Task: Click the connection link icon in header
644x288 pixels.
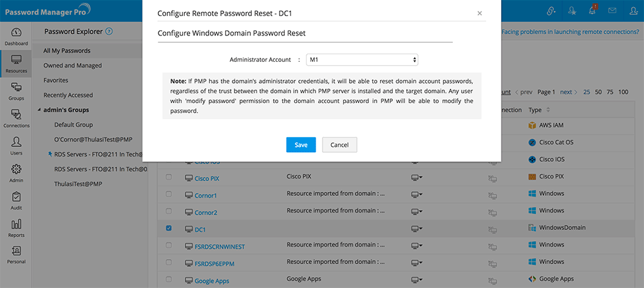Action: pos(552,11)
